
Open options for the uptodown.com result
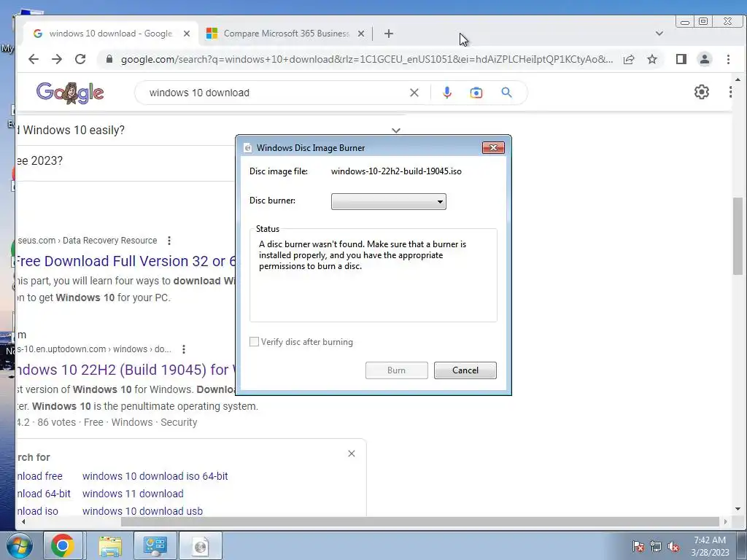point(184,349)
